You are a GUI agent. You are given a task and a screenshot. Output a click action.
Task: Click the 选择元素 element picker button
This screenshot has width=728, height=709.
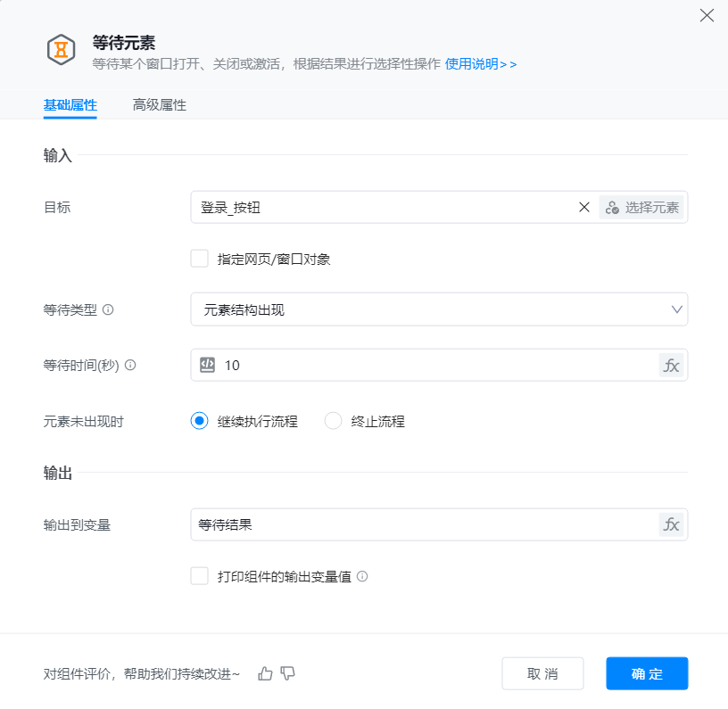pyautogui.click(x=642, y=208)
